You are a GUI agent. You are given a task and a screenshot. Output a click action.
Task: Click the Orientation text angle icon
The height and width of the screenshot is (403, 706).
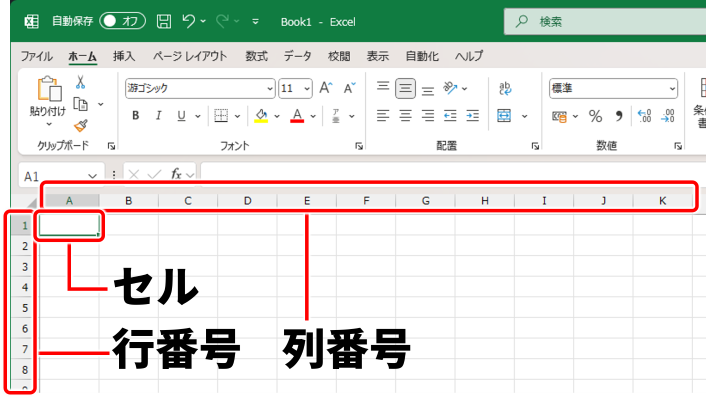click(x=450, y=88)
